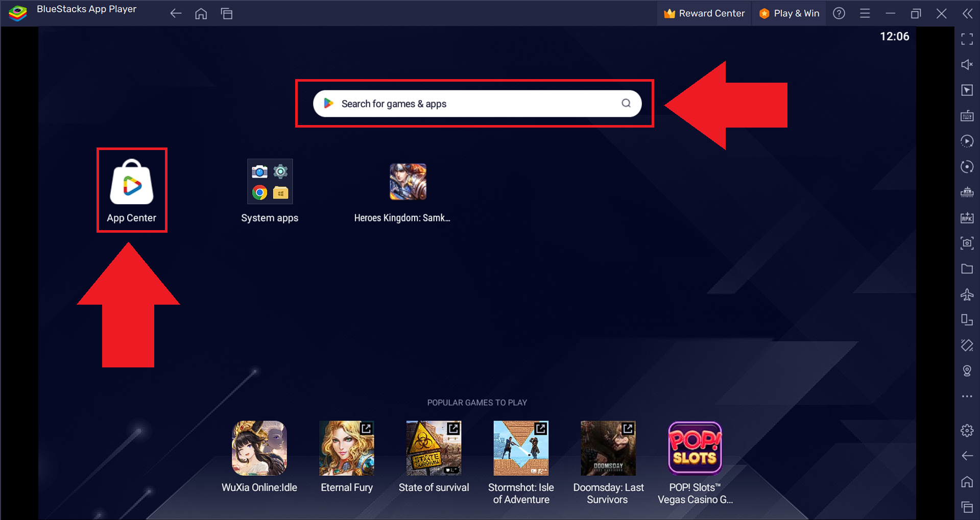Mute sound using the sidebar speaker icon

point(967,64)
